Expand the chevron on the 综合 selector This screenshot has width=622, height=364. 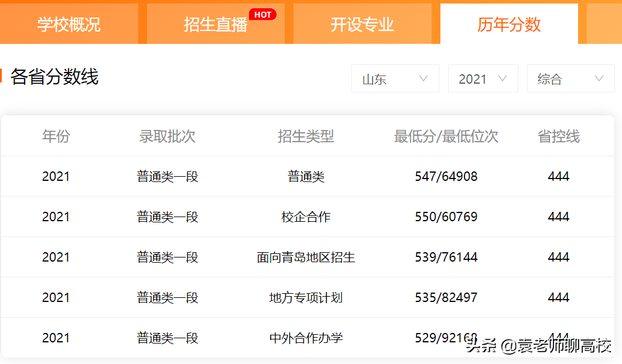point(598,78)
